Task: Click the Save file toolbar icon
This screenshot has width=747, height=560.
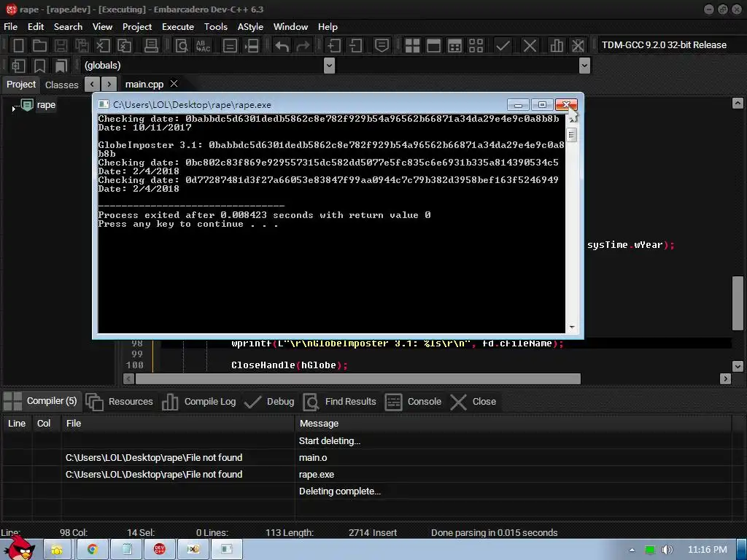Action: point(61,46)
